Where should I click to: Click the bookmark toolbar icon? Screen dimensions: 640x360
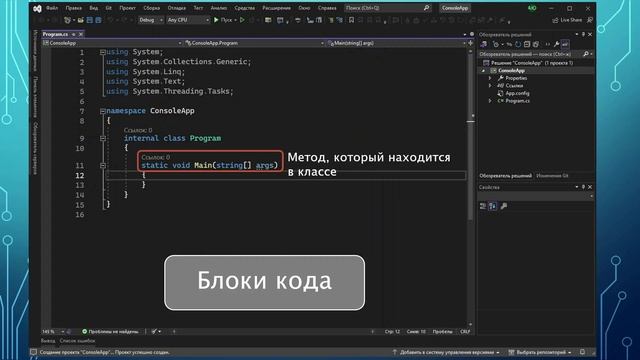[x=351, y=20]
